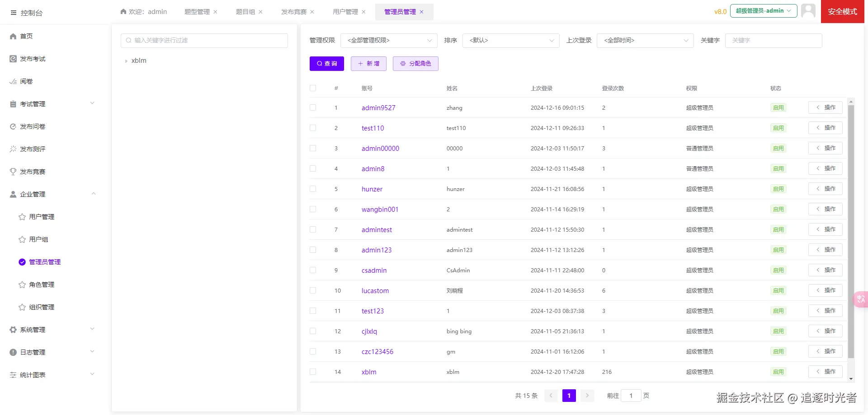Click the 发布测评 icon in sidebar
This screenshot has height=415, width=868.
[x=13, y=149]
